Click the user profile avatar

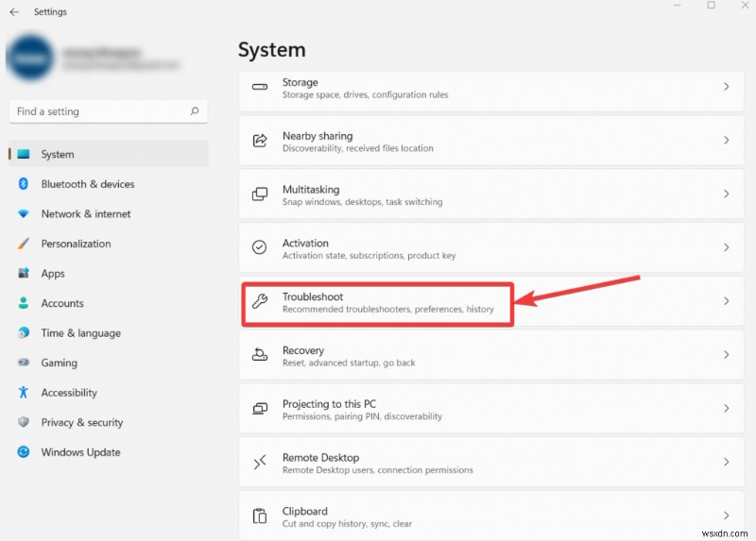[x=30, y=58]
